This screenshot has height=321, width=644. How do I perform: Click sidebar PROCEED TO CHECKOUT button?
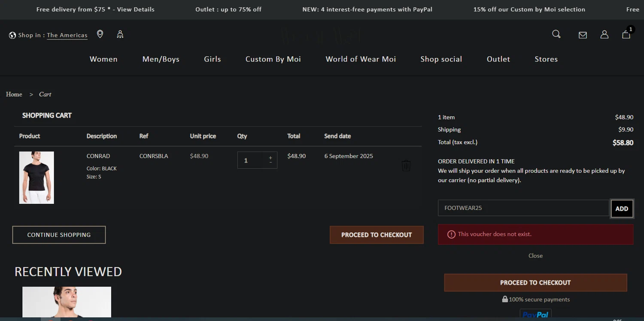click(x=535, y=283)
